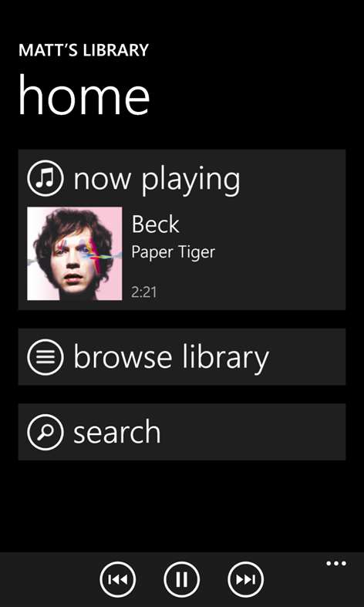
Task: Go back to previous track
Action: pyautogui.click(x=118, y=579)
